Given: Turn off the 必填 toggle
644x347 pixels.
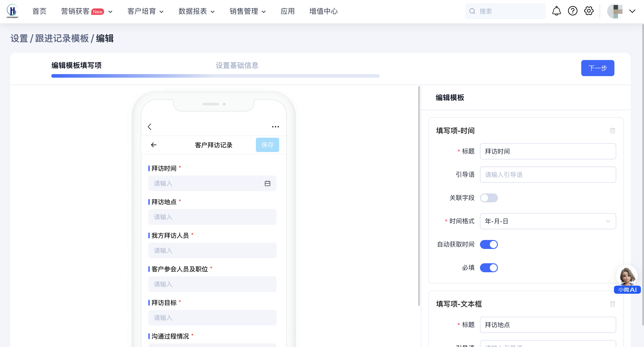Looking at the screenshot, I should (489, 268).
